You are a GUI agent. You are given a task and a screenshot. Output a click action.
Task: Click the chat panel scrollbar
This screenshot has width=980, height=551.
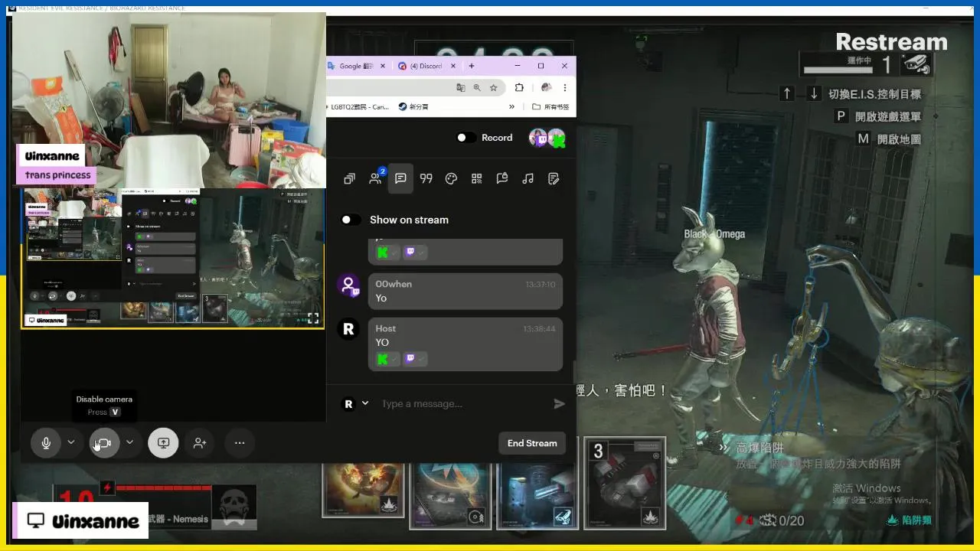tap(574, 372)
